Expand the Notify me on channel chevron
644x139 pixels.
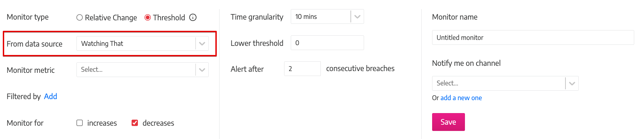pyautogui.click(x=572, y=83)
